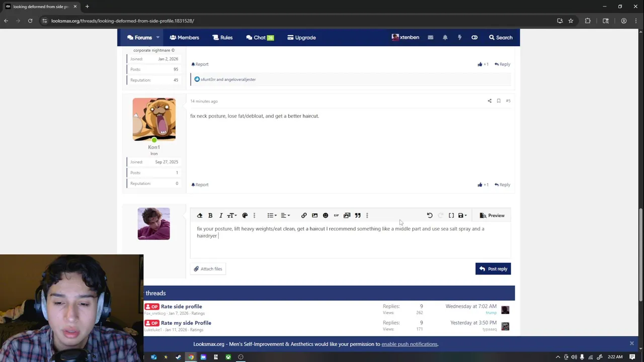
Task: Open the #5 post permalink
Action: (508, 101)
